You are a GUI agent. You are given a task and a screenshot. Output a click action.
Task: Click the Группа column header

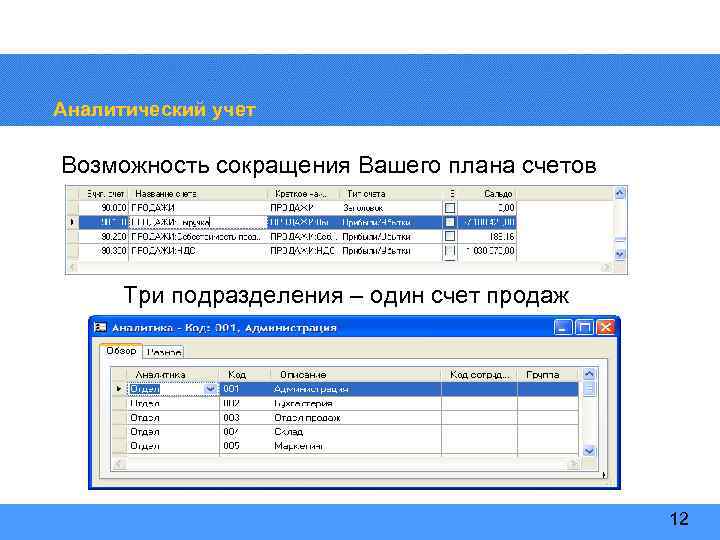(x=548, y=375)
